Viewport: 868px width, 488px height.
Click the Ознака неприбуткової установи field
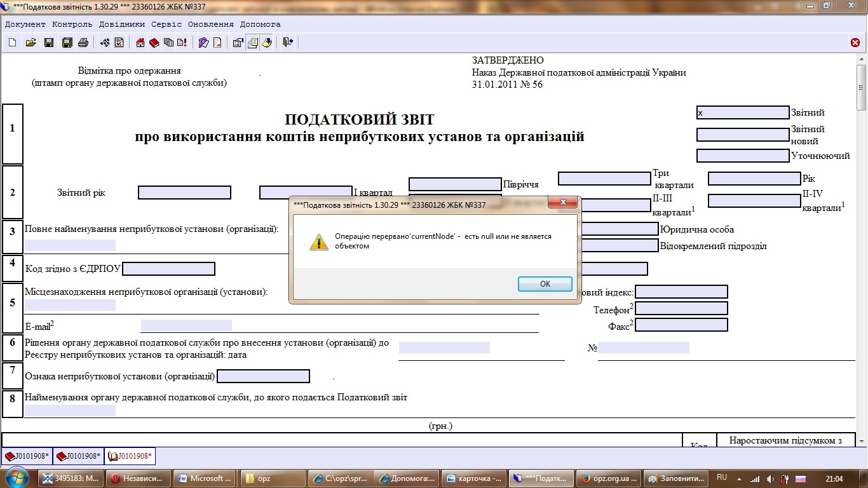(263, 376)
